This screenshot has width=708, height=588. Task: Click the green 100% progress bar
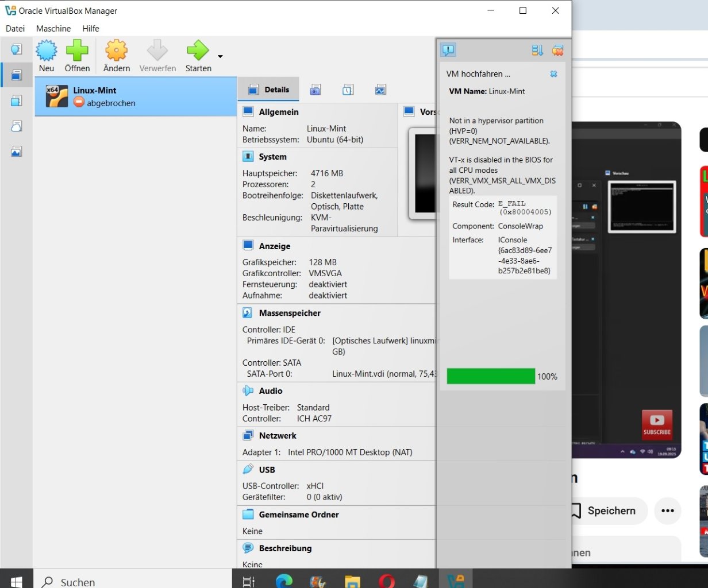point(491,376)
